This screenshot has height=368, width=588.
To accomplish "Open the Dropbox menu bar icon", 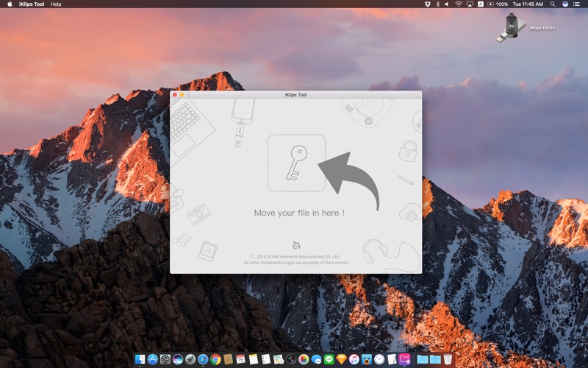I will tap(428, 4).
